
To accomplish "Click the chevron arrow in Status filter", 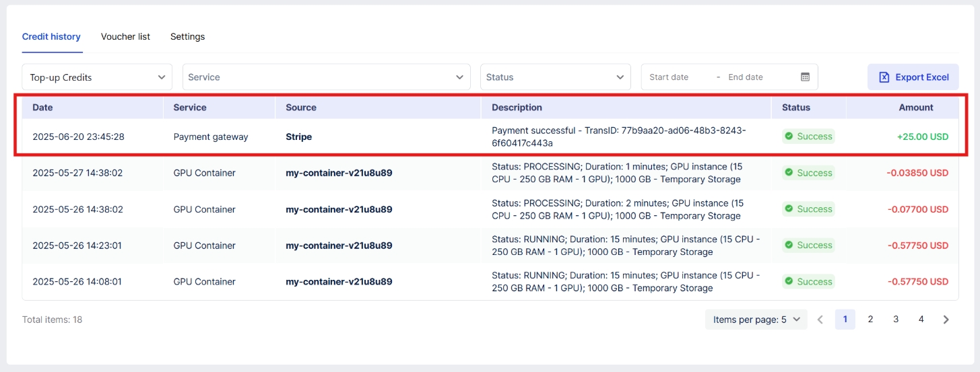I will [620, 77].
